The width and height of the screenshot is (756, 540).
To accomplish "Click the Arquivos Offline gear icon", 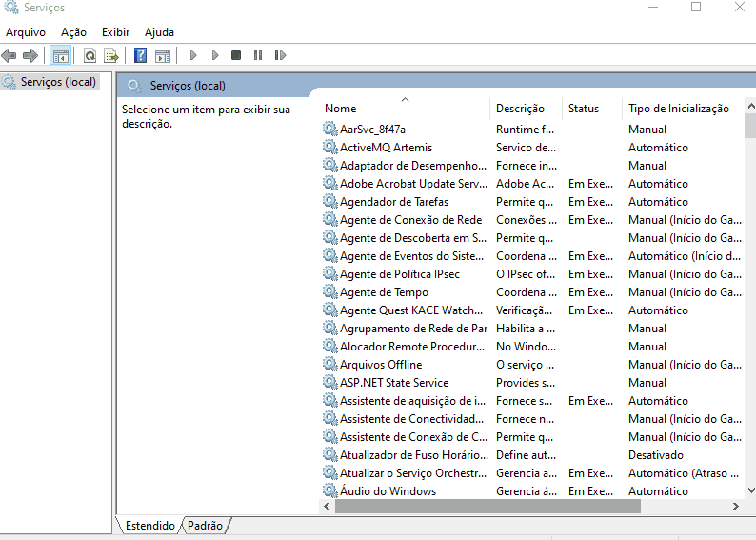I will click(x=329, y=364).
